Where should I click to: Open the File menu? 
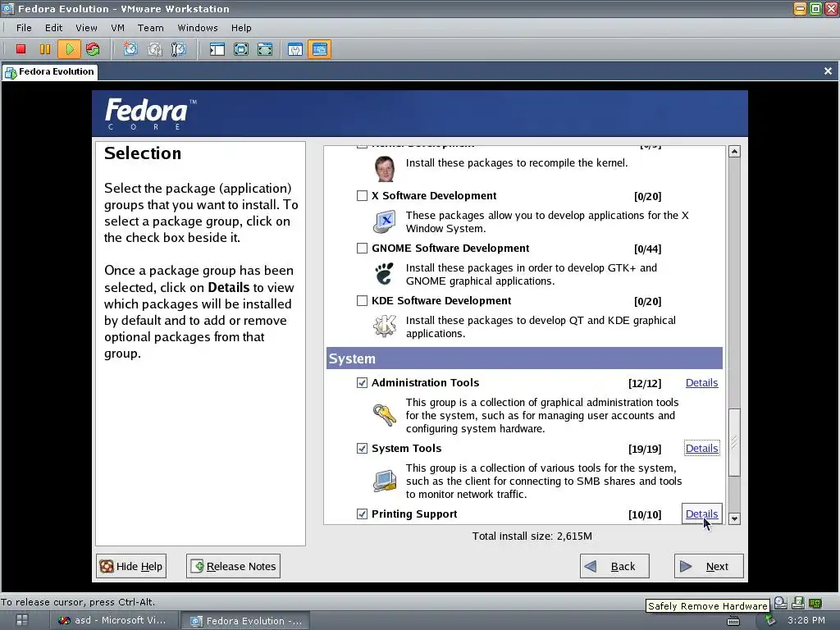click(24, 28)
